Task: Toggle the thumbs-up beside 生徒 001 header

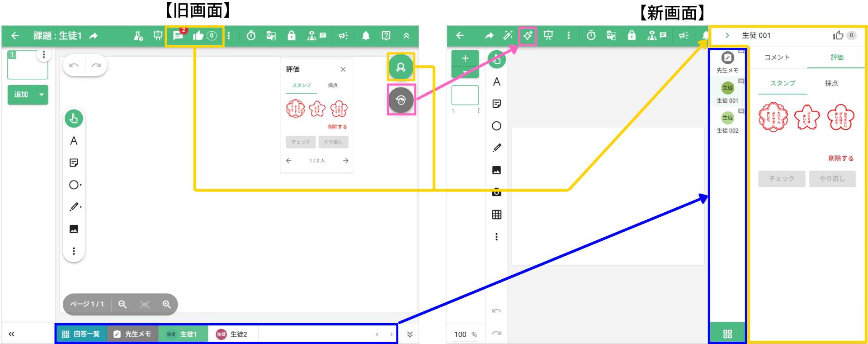Action: pos(838,35)
